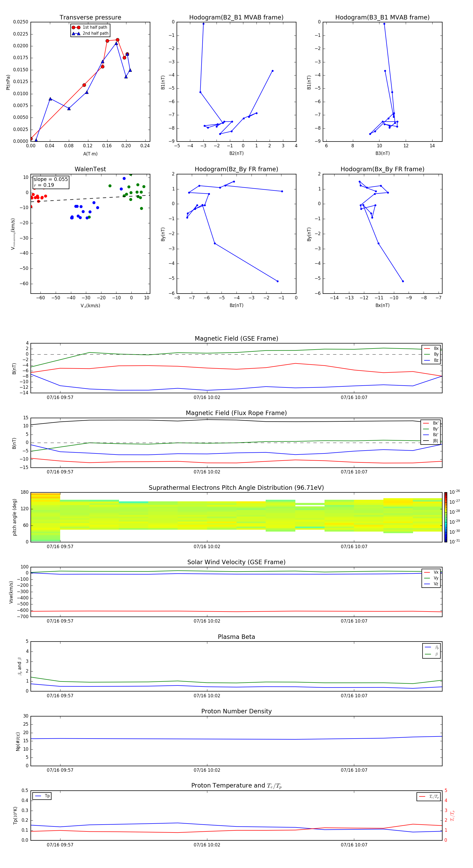473x868 pixels.
Task: Select the Bz entry in GSE magnetic field legend
Action: 431,360
